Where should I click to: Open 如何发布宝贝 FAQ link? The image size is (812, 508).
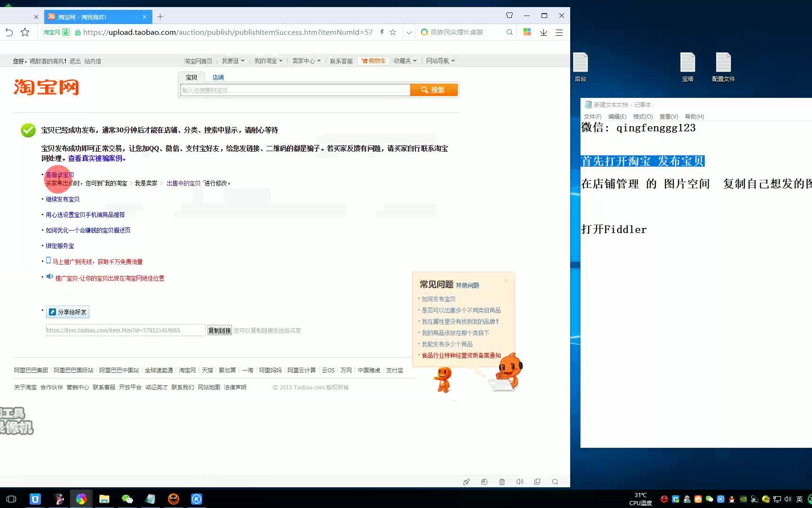coord(438,299)
